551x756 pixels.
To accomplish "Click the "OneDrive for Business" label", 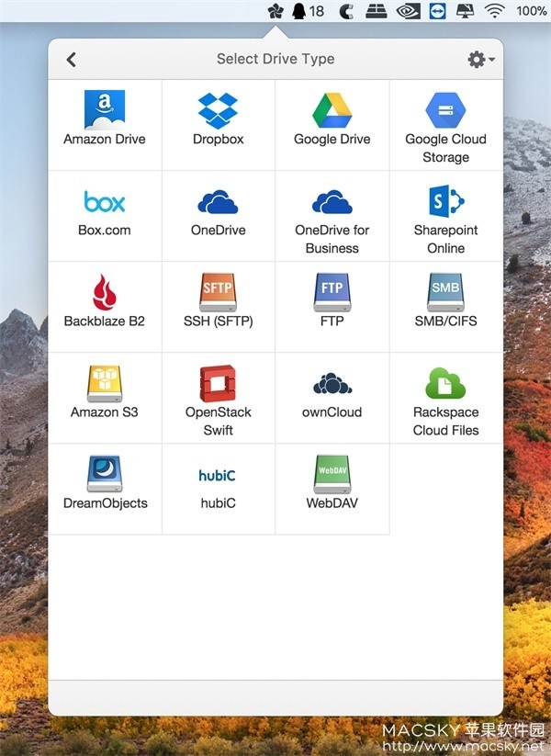I will click(332, 239).
